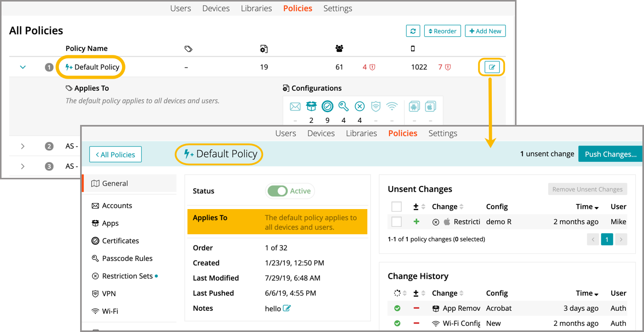Click the Accounts envelope icon in Configurations
The width and height of the screenshot is (644, 332).
(295, 106)
